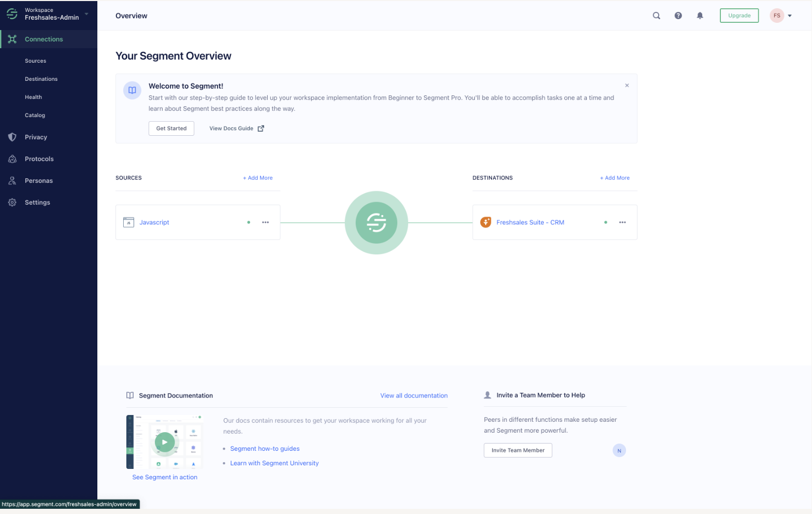
Task: Open Settings in the sidebar
Action: pyautogui.click(x=37, y=203)
